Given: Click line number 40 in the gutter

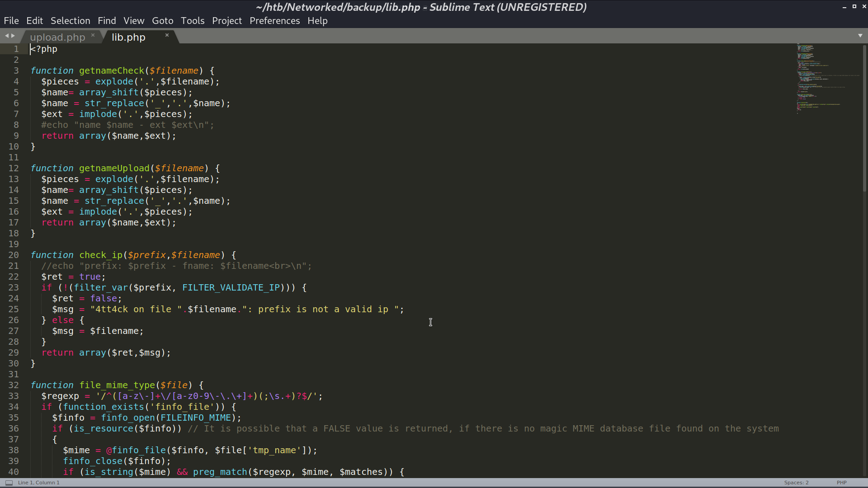Looking at the screenshot, I should (x=14, y=472).
